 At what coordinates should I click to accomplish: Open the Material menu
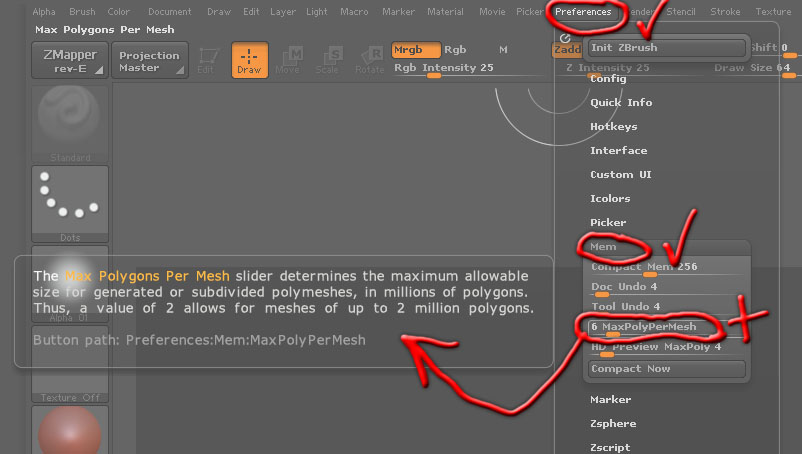445,11
